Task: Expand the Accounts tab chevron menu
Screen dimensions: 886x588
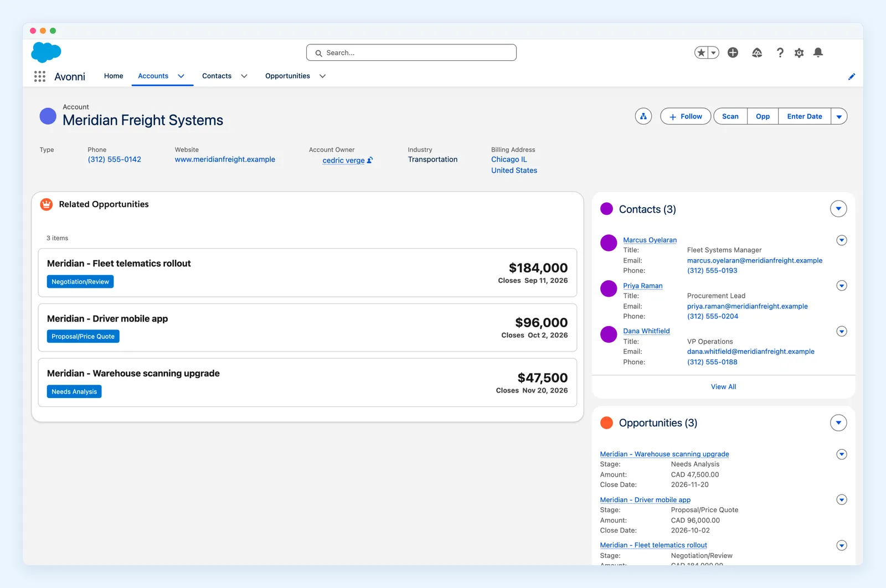Action: [x=181, y=76]
